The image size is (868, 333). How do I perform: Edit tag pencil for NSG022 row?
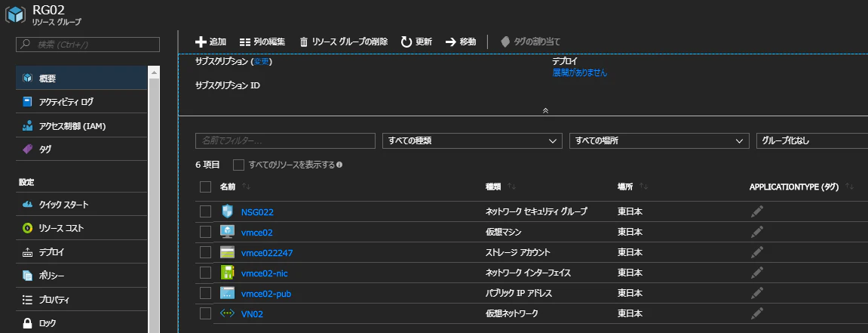click(757, 211)
